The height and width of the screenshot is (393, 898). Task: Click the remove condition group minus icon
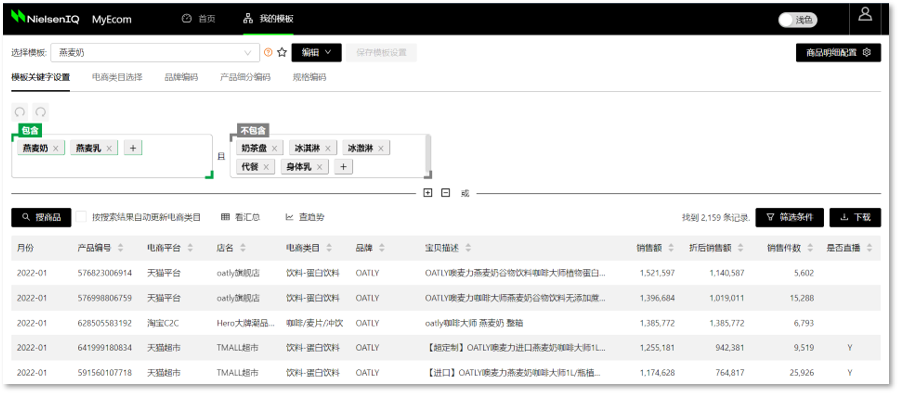coord(446,193)
